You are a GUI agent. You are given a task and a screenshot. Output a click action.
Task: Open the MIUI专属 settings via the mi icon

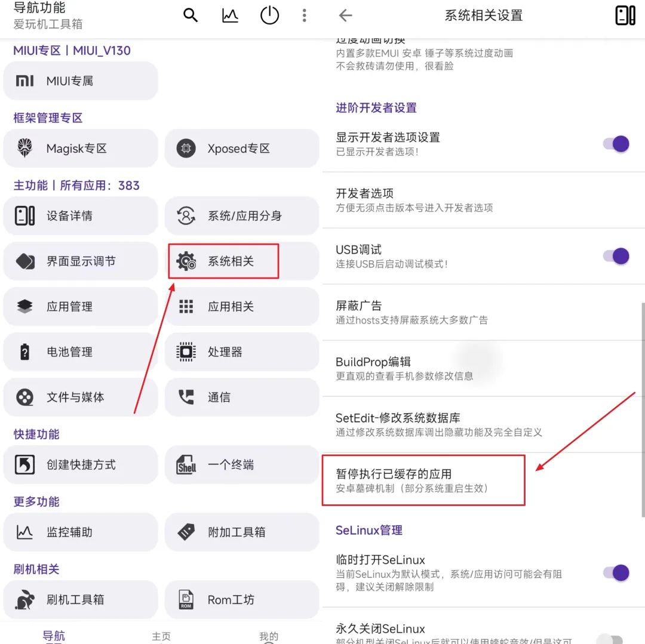click(x=26, y=81)
